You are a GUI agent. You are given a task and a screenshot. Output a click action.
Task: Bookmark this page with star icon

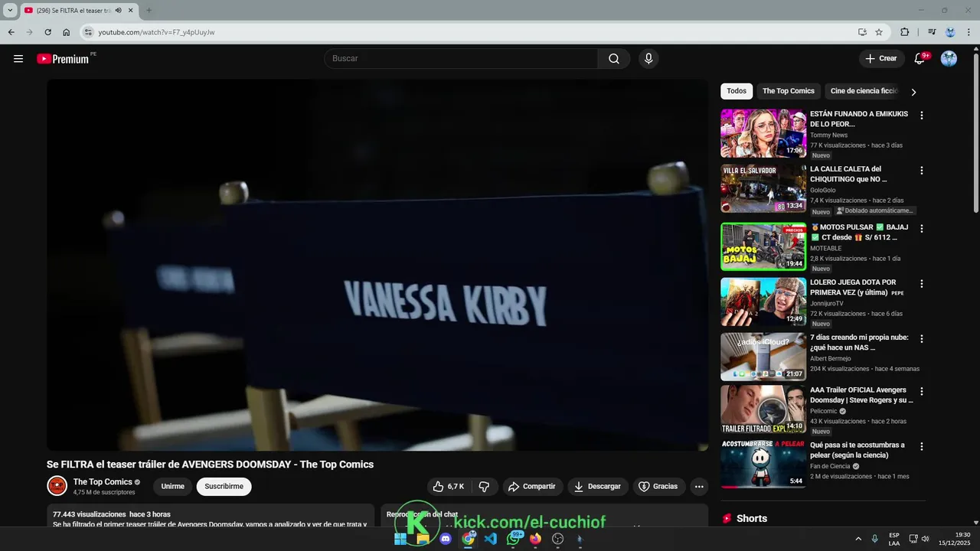coord(879,32)
